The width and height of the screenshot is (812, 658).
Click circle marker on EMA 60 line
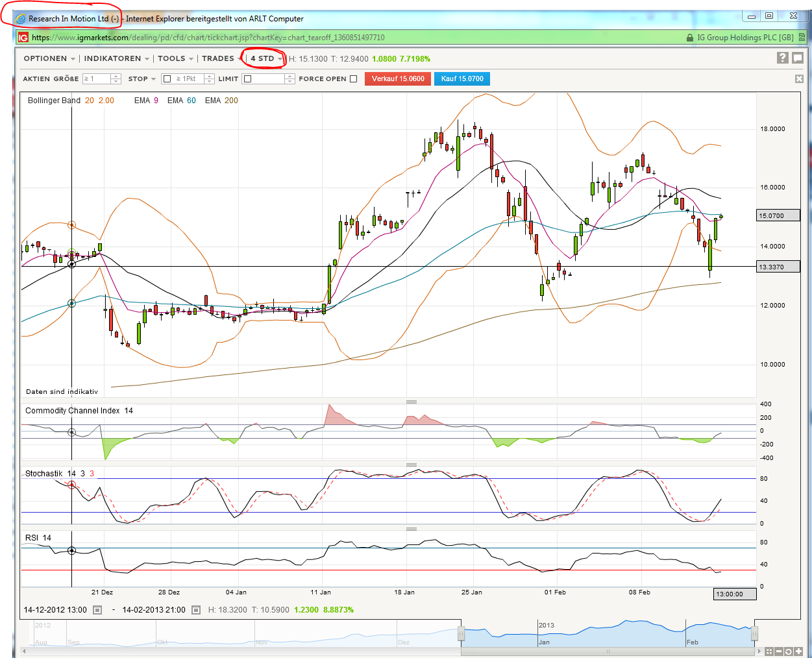tap(72, 303)
